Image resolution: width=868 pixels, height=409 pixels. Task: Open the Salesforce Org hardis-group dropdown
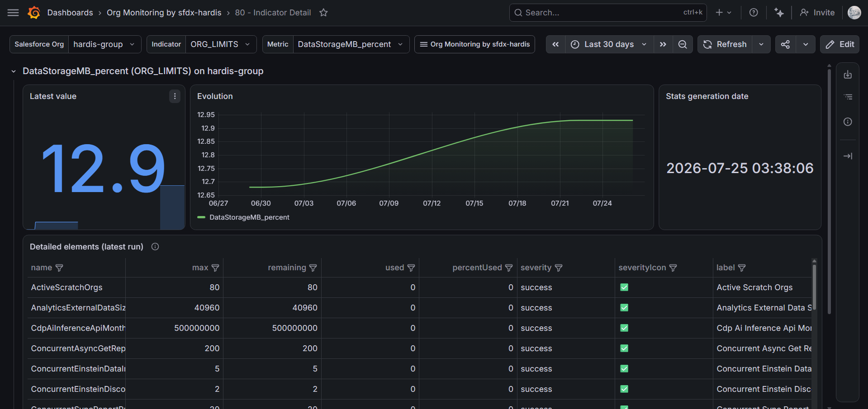tap(104, 44)
